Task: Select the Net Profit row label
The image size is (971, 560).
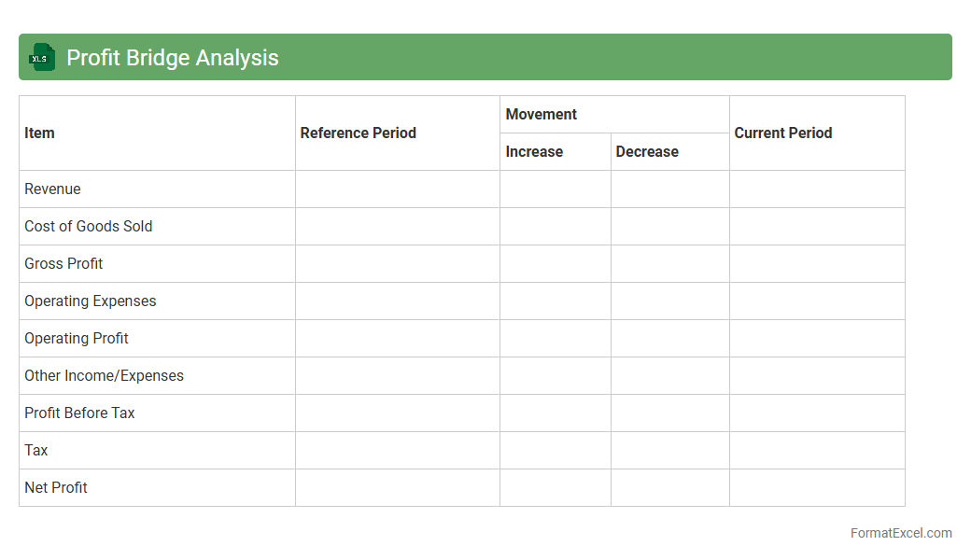Action: tap(56, 487)
